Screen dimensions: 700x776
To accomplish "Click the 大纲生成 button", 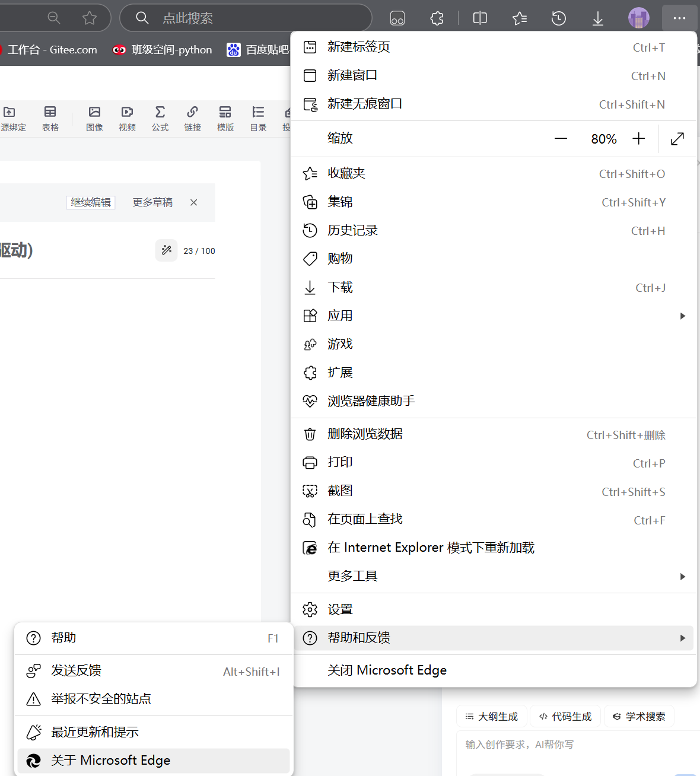I will [x=492, y=717].
